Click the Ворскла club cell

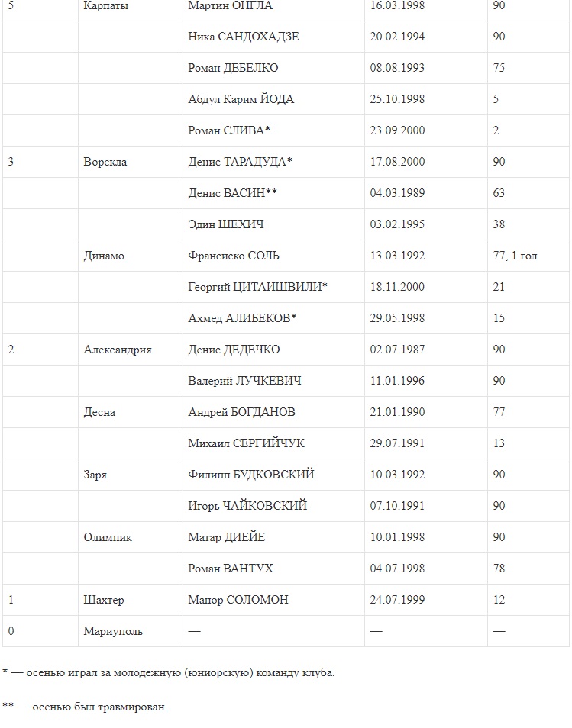click(x=105, y=162)
